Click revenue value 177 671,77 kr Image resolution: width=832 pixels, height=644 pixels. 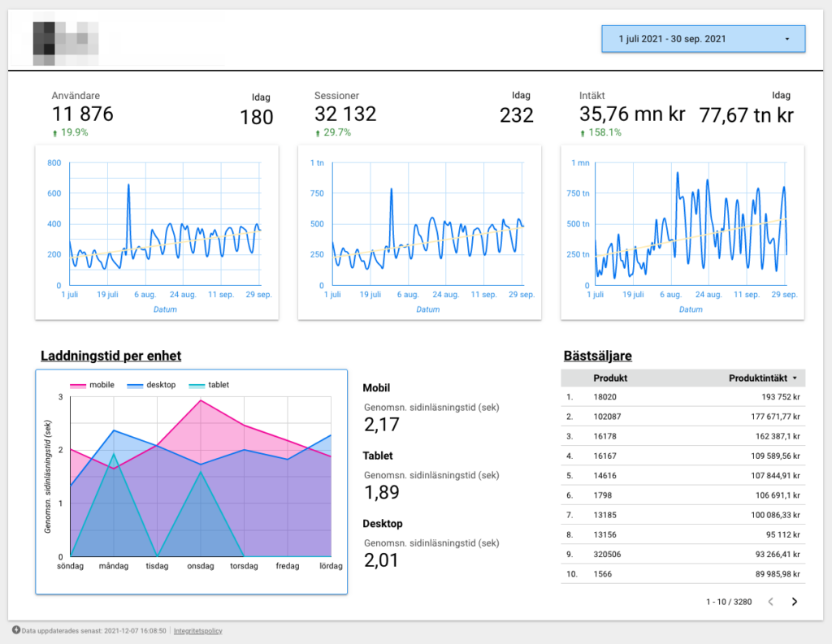coord(775,417)
